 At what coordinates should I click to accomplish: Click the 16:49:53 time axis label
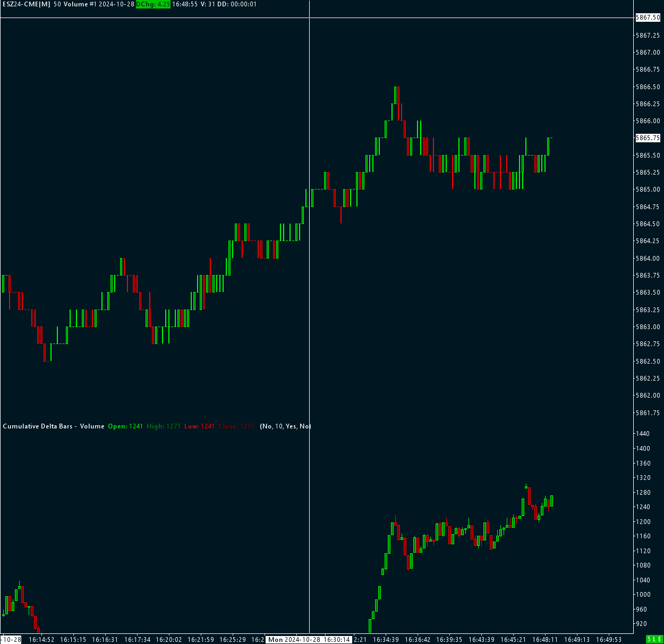(x=609, y=640)
